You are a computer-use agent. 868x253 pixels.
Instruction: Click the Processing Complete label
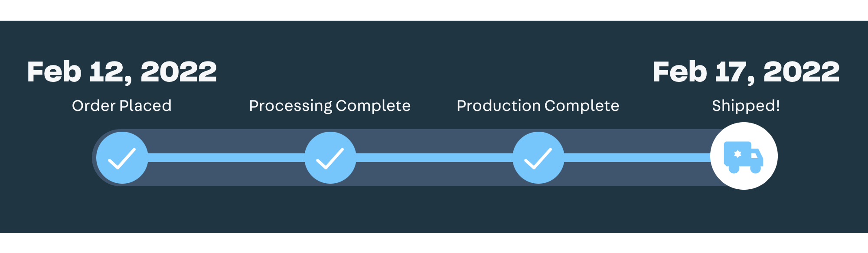coord(330,106)
